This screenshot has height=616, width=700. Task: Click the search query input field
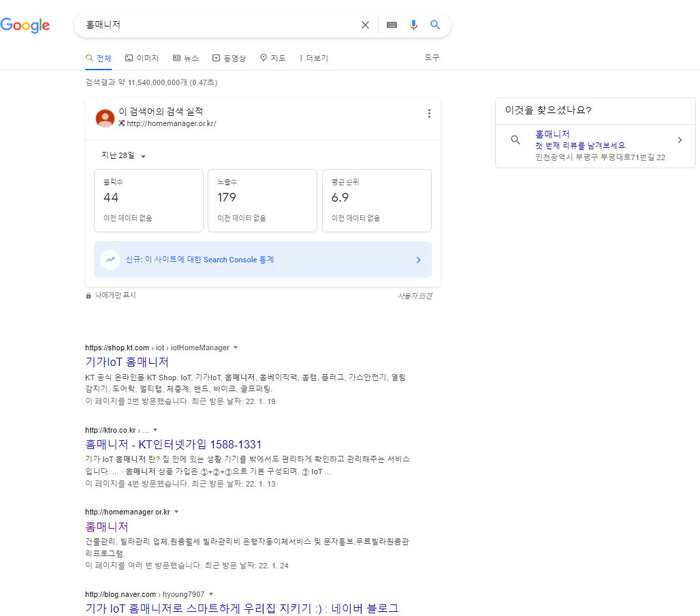219,25
